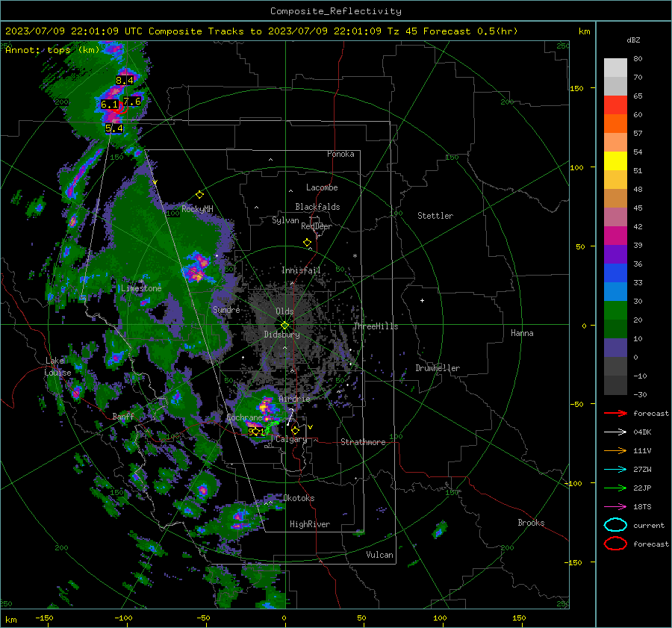Click the Sundre city label
This screenshot has width=672, height=628.
226,309
